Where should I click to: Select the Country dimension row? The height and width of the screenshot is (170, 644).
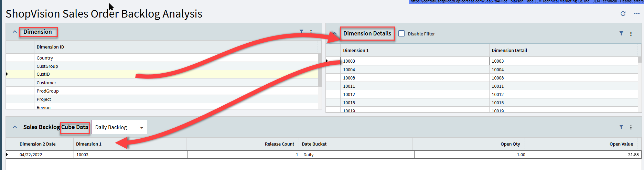[x=162, y=58]
